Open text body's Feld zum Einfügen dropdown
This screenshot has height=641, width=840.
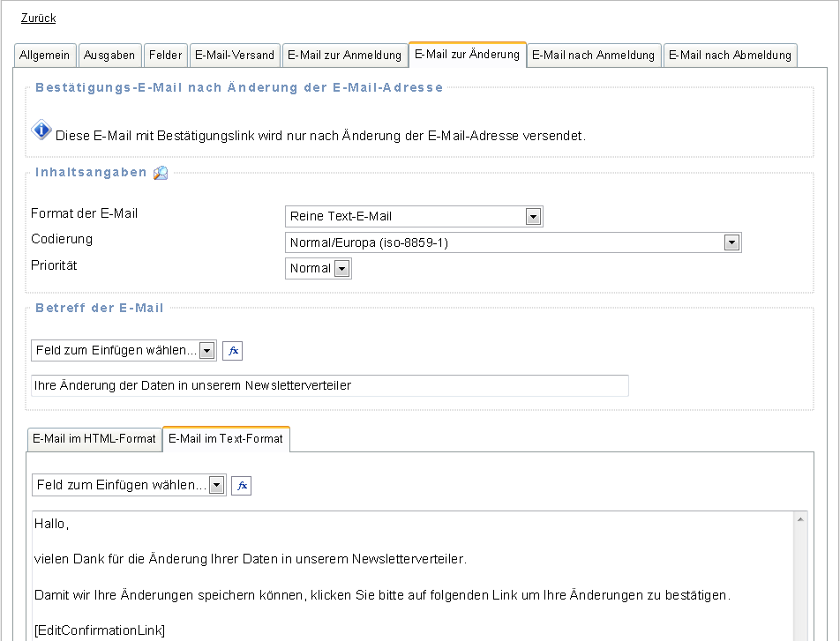coord(129,486)
